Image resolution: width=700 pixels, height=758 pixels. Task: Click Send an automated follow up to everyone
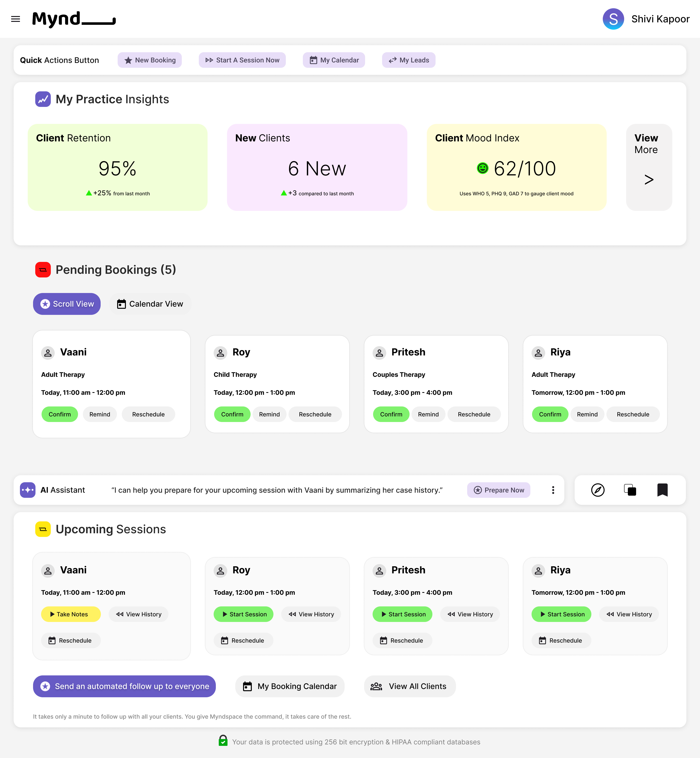pos(124,686)
